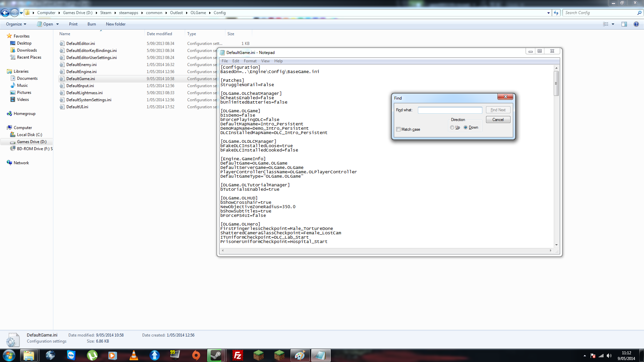This screenshot has height=362, width=644.
Task: Open FileZilla from the taskbar
Action: pos(237,355)
